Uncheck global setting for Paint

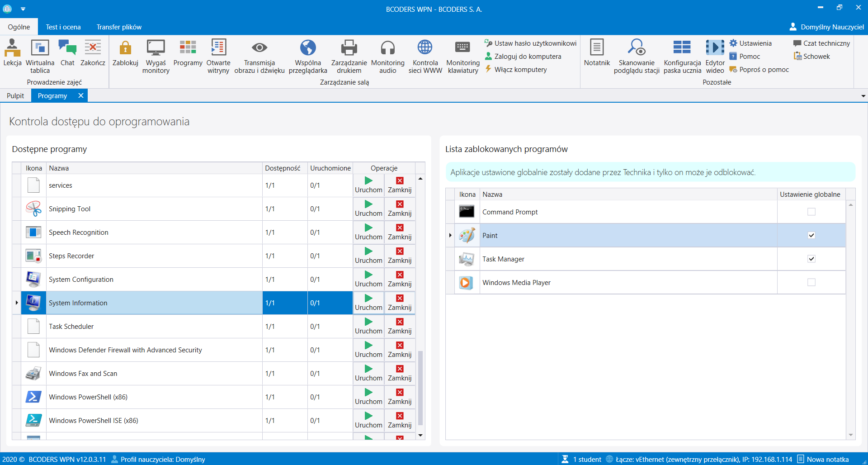(x=811, y=235)
